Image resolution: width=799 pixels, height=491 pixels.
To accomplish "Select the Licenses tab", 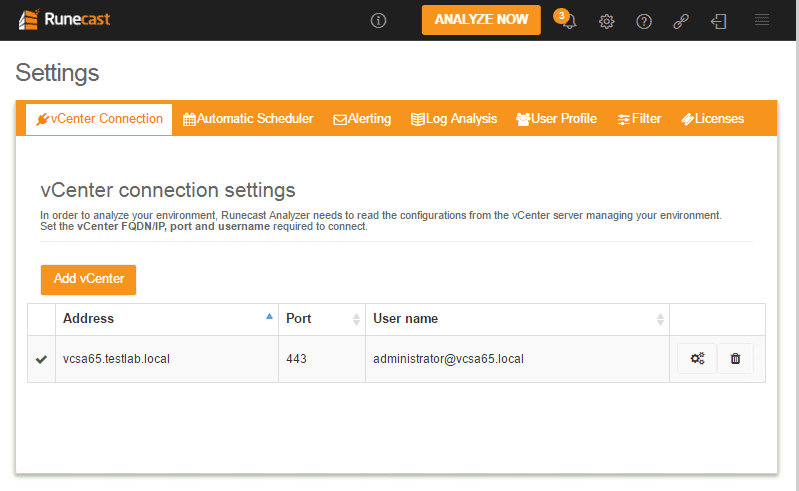I will point(712,119).
